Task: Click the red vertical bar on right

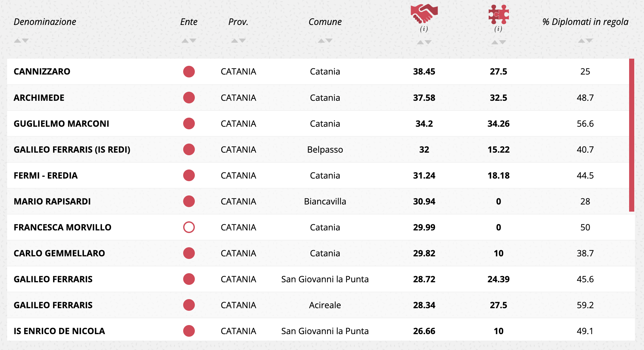Action: (632, 135)
